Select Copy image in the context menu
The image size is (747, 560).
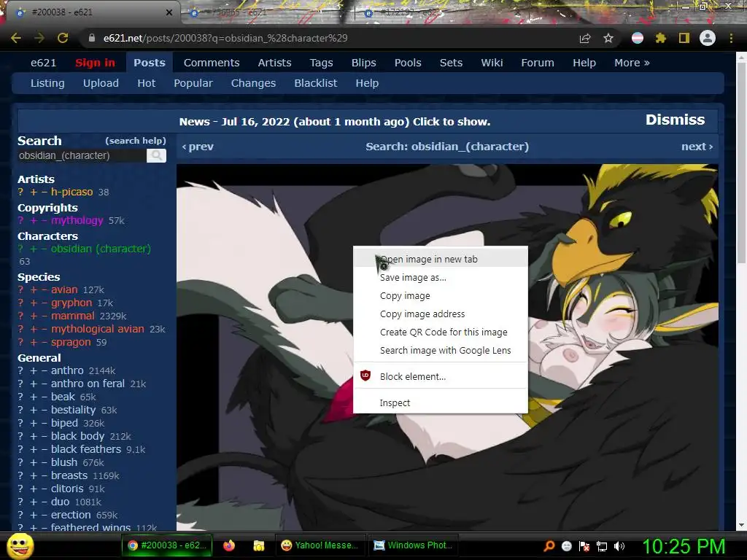pyautogui.click(x=440, y=296)
